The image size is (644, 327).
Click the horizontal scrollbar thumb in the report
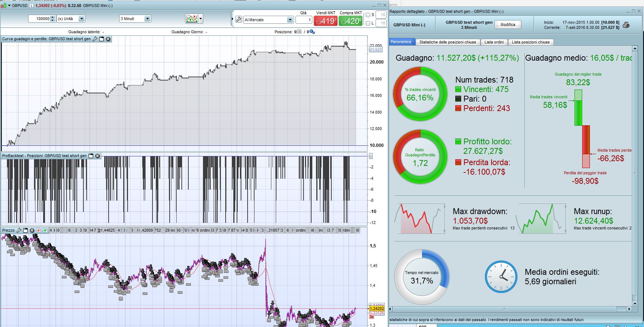pyautogui.click(x=504, y=309)
